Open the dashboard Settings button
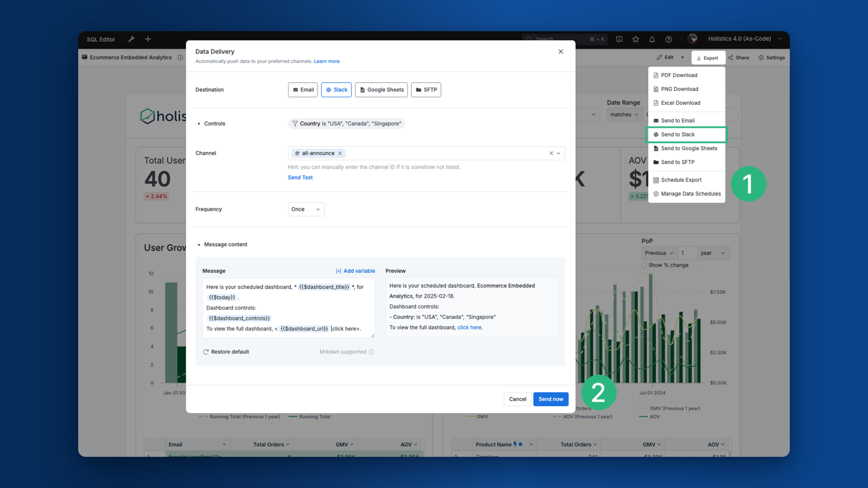This screenshot has height=488, width=868. click(772, 58)
